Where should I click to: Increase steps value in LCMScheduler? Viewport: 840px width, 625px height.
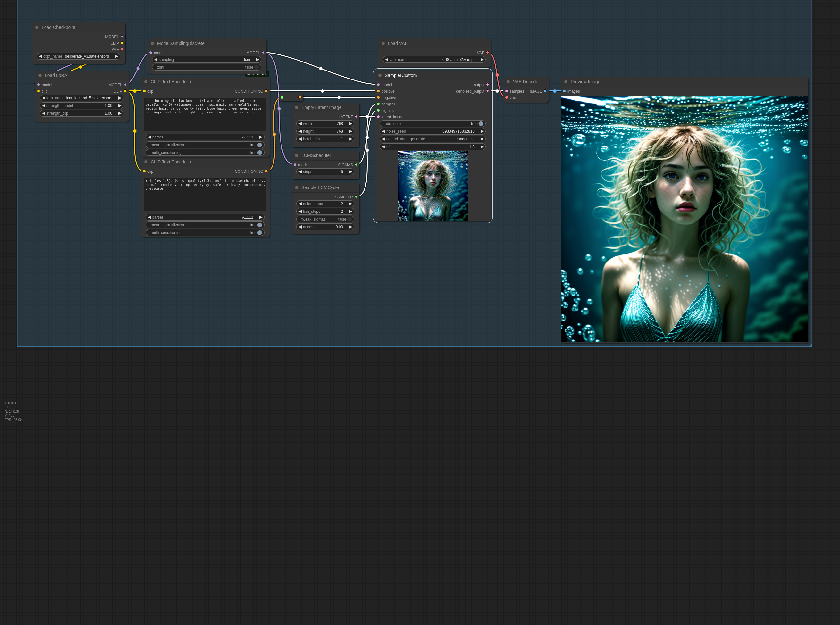tap(350, 172)
